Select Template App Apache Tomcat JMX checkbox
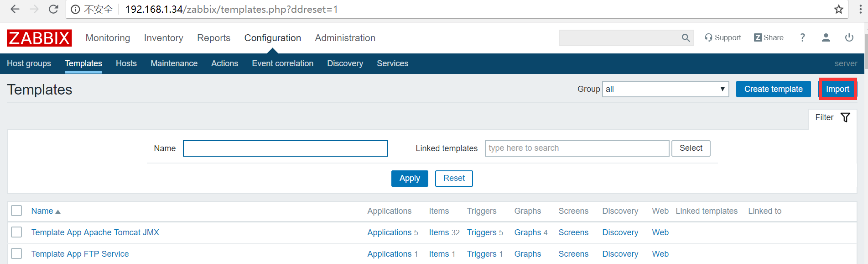Image resolution: width=868 pixels, height=264 pixels. click(16, 232)
